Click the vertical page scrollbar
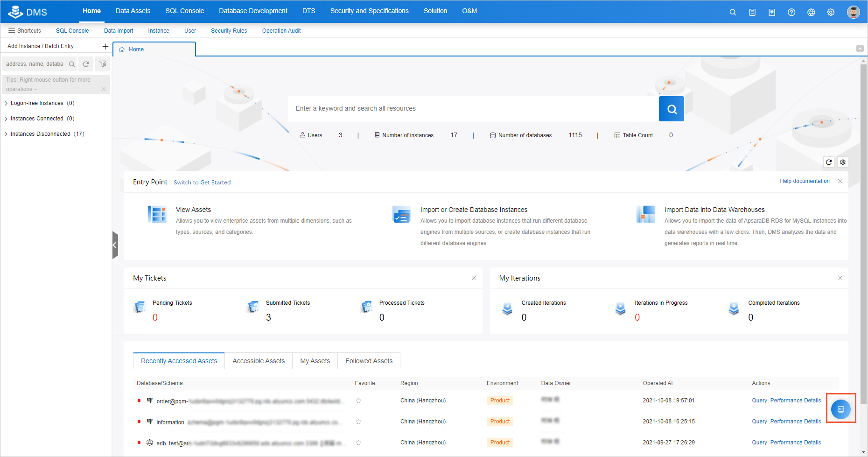The height and width of the screenshot is (457, 868). point(864,233)
